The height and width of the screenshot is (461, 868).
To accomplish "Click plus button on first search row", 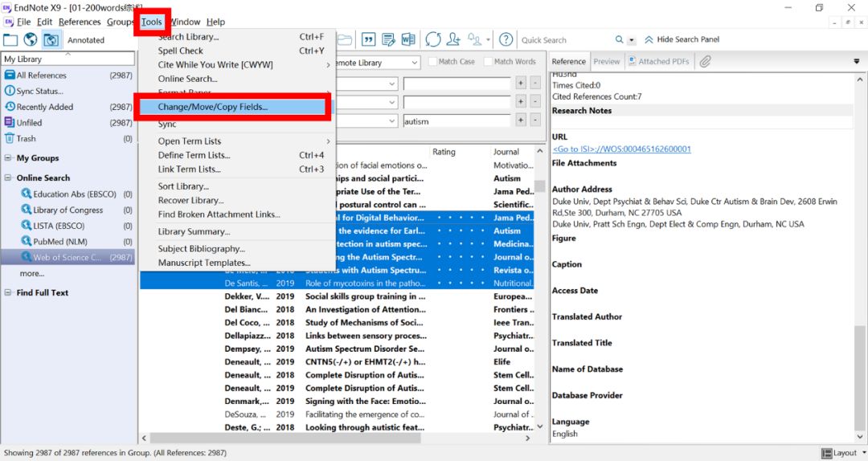I will 520,84.
